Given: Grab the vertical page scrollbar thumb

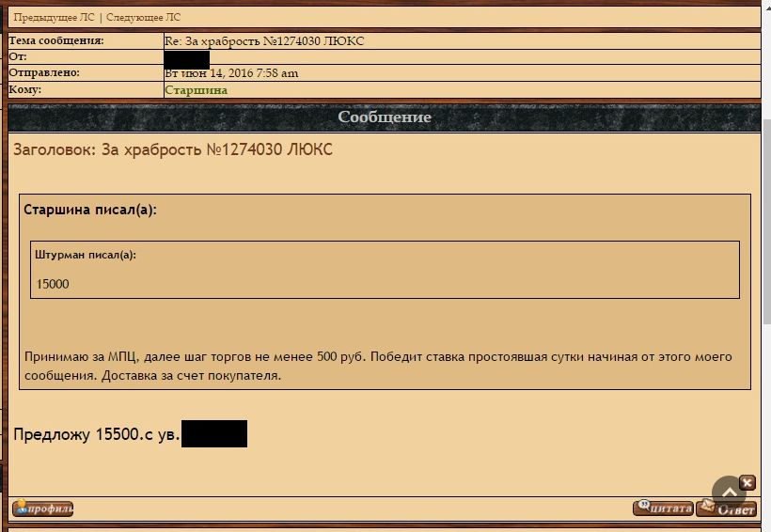Looking at the screenshot, I should pos(766,221).
